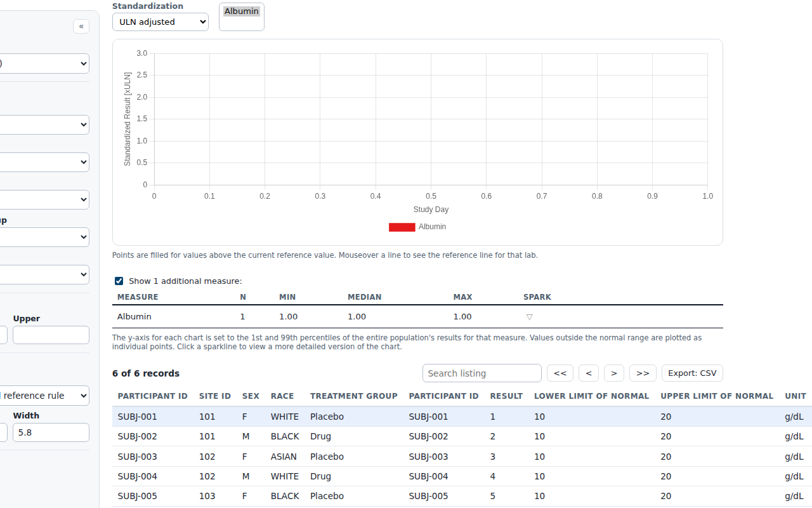The width and height of the screenshot is (812, 508).
Task: Select Albumin in the measure list box
Action: click(x=242, y=11)
